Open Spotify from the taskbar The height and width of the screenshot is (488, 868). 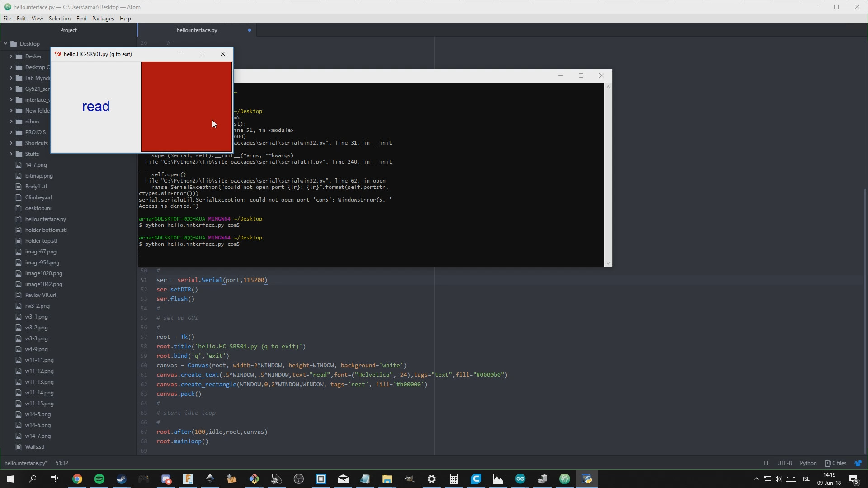click(x=99, y=479)
